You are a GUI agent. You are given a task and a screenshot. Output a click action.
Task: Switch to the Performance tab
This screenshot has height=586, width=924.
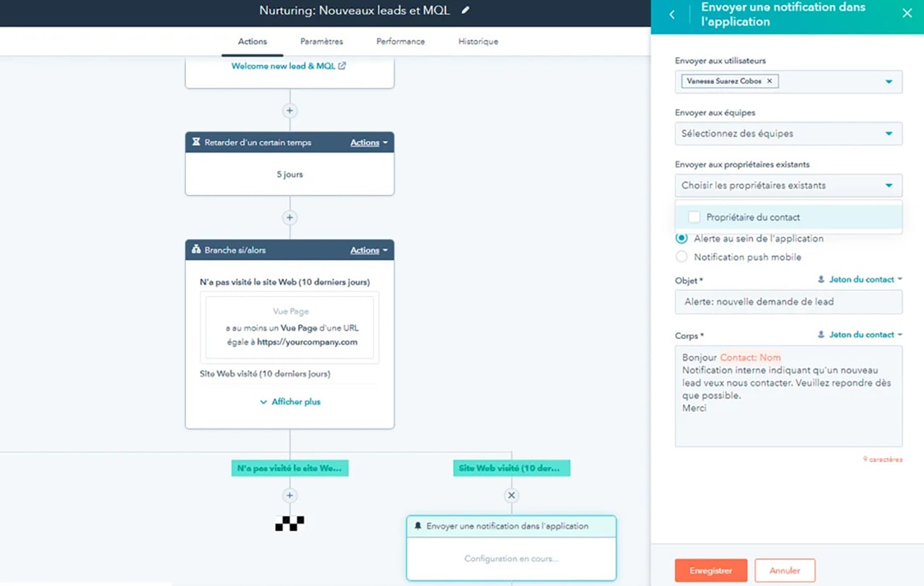[x=401, y=41]
